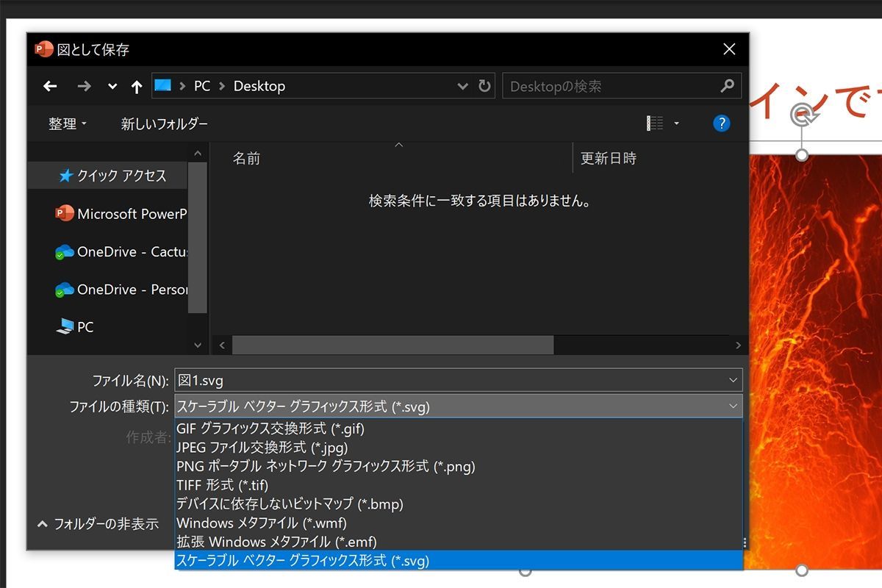Click the back arrow navigation button
The image size is (882, 588).
click(50, 86)
